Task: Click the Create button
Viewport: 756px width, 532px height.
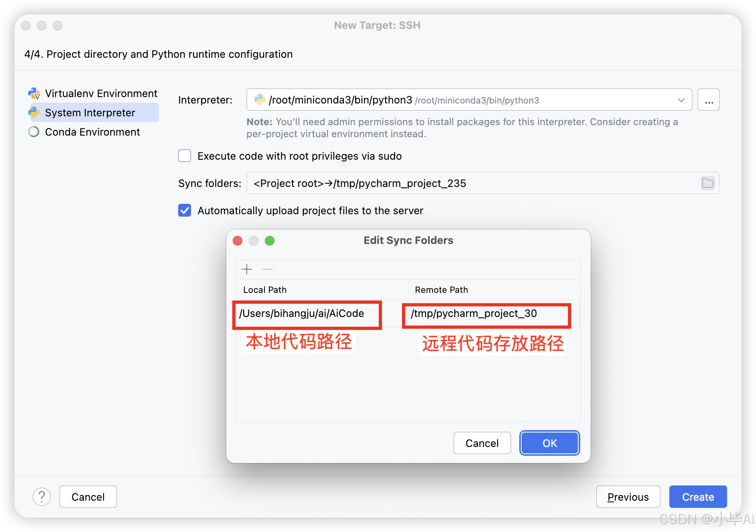Action: tap(698, 497)
